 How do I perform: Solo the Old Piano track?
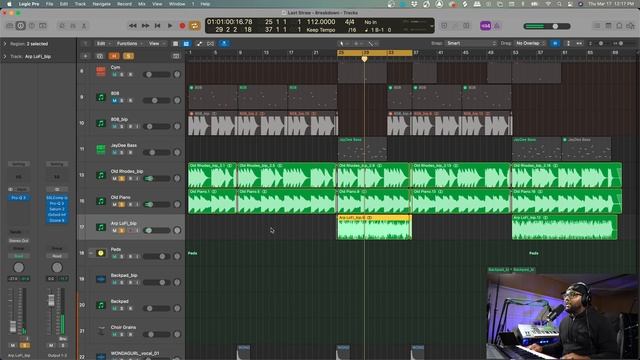(122, 204)
